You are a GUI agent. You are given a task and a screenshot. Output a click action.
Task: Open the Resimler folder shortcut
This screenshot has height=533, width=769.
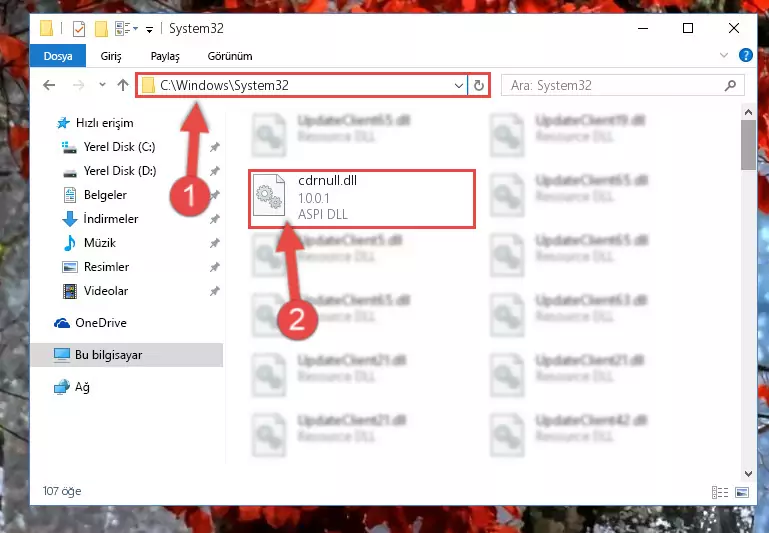click(x=106, y=267)
